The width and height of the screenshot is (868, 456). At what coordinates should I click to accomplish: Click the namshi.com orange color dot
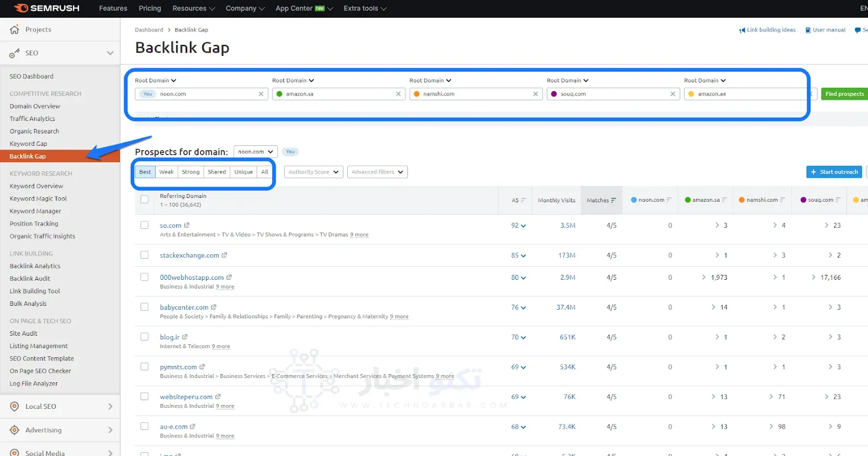tap(417, 94)
